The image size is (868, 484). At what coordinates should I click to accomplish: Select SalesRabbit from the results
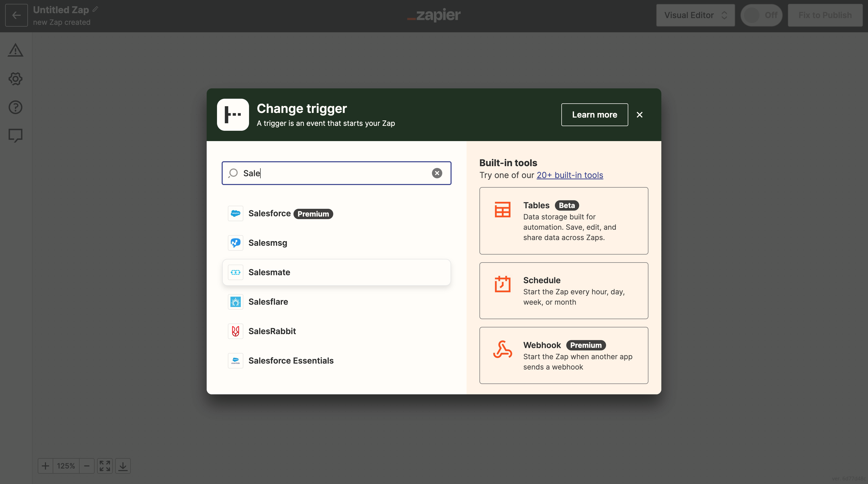[336, 331]
